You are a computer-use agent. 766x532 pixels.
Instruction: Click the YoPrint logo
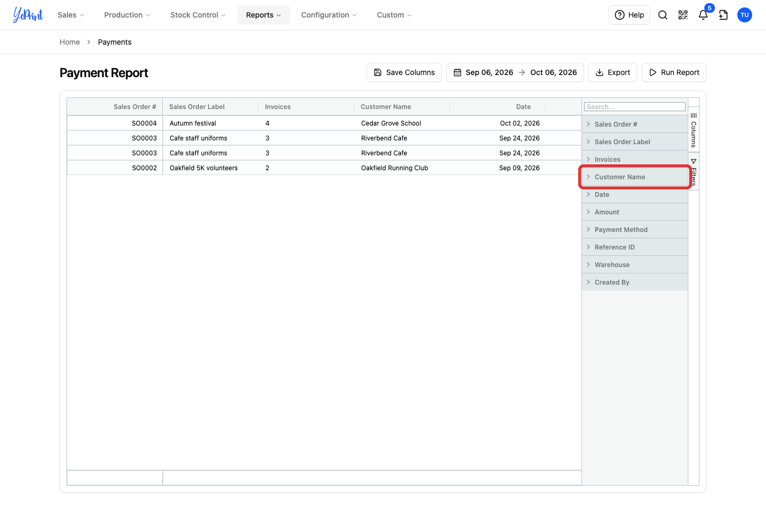tap(28, 15)
